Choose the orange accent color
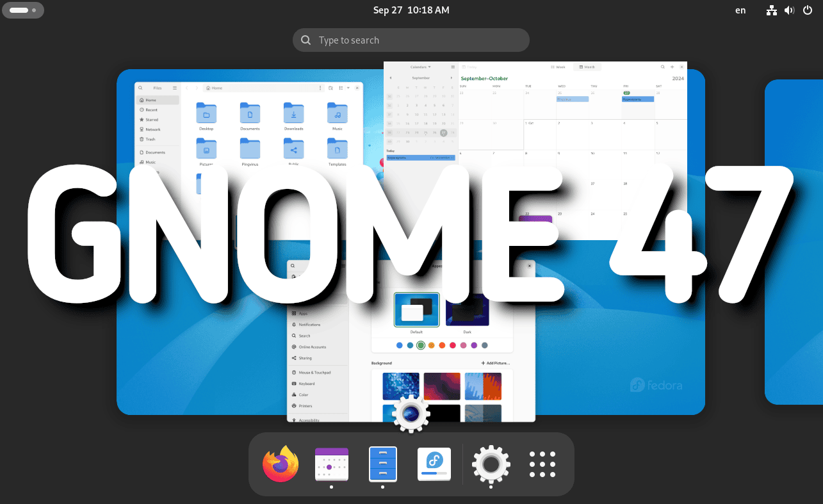 [x=442, y=345]
